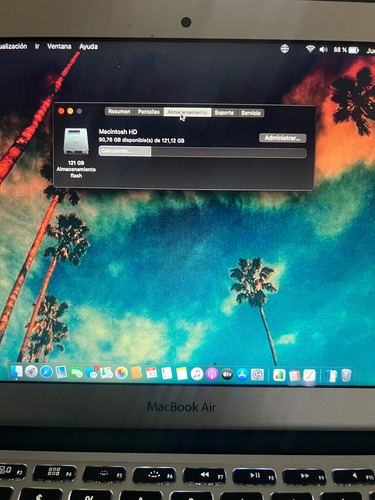Launch Pages orange pen icon in Dock
Screen dimensions: 375x500
tap(309, 376)
